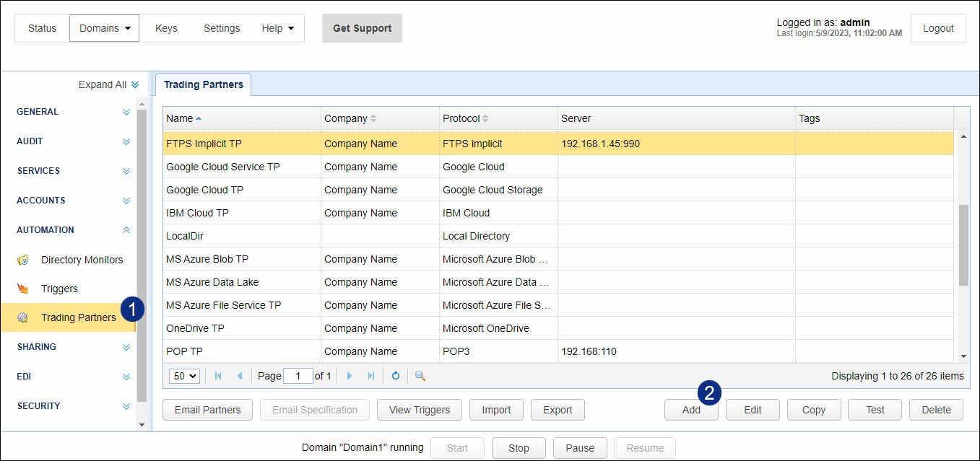Click the Test button
This screenshot has width=980, height=461.
[x=875, y=410]
